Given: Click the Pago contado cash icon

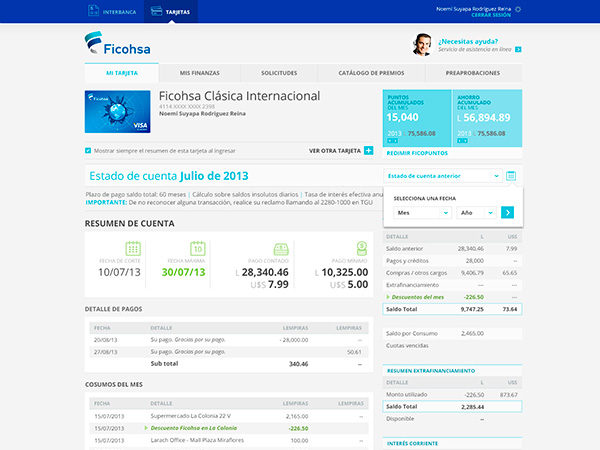Looking at the screenshot, I should coord(281,249).
